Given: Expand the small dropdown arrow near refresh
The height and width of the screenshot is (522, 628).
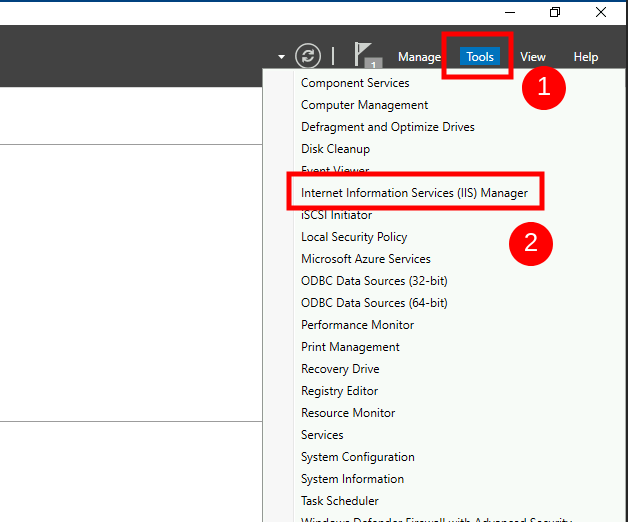Looking at the screenshot, I should 282,57.
